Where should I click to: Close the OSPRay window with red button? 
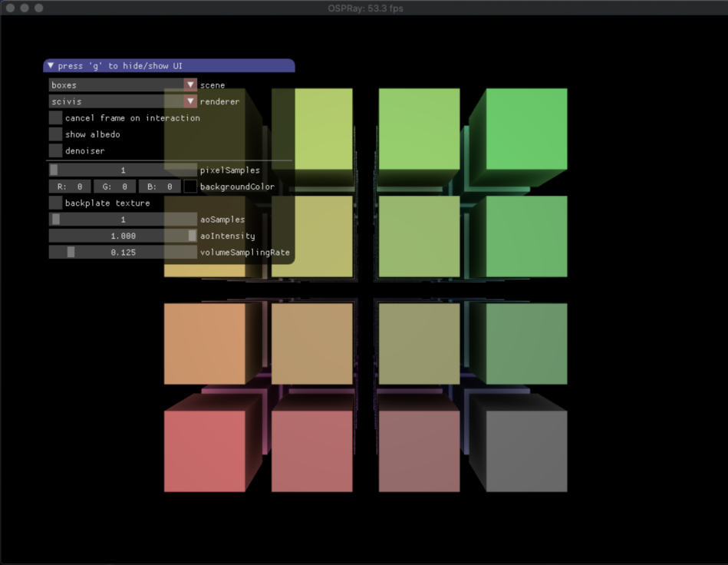point(11,8)
